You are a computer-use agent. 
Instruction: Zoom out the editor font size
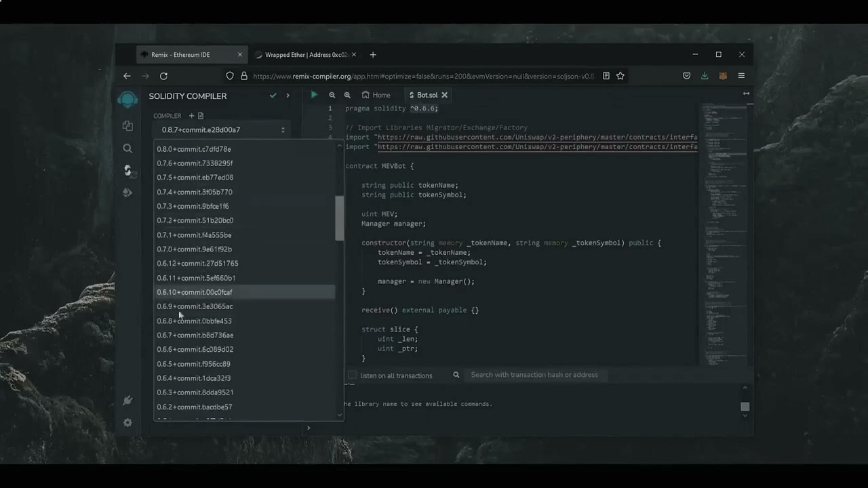click(332, 95)
